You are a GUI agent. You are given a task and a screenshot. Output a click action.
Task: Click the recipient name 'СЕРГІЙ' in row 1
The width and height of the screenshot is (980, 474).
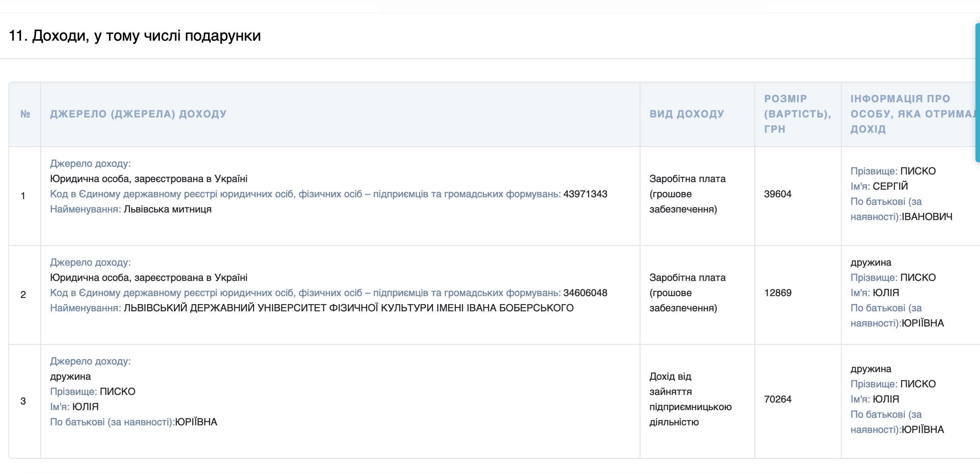tap(890, 187)
